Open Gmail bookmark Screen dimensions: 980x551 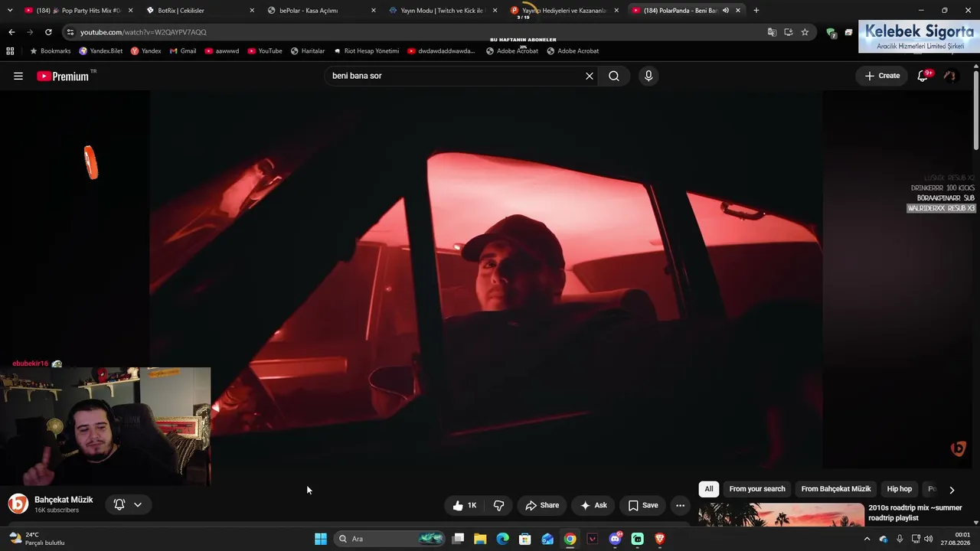tap(183, 51)
